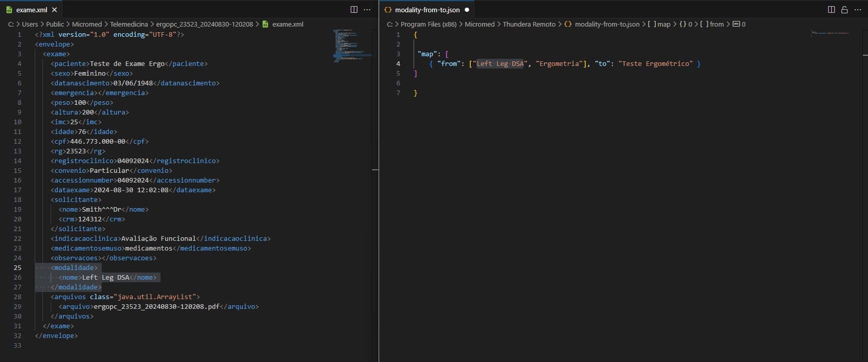Expand the Telemedicina breadcrumb folder
This screenshot has height=362, width=868.
coord(129,24)
